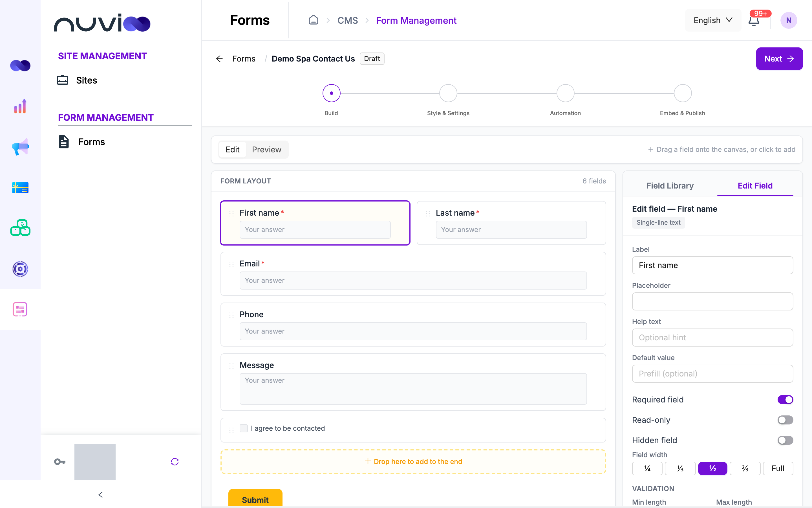Open the Forms breadcrumb link
This screenshot has width=812, height=508.
244,59
